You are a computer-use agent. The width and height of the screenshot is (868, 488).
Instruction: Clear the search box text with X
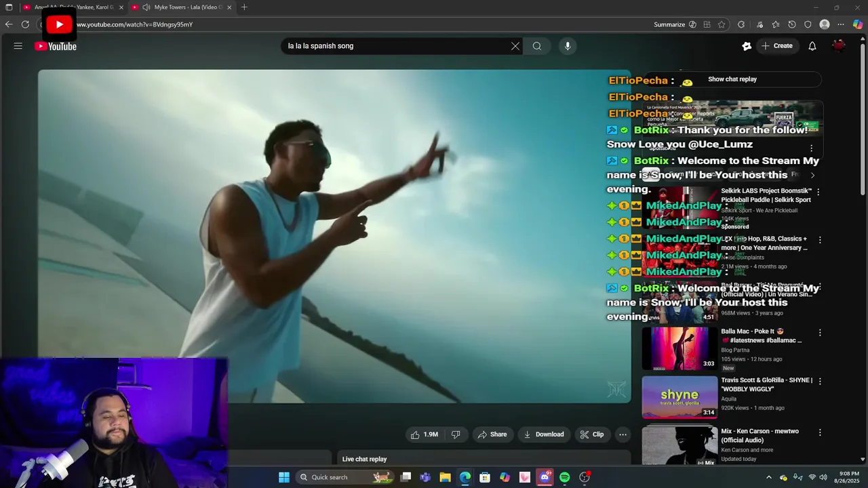(x=515, y=46)
